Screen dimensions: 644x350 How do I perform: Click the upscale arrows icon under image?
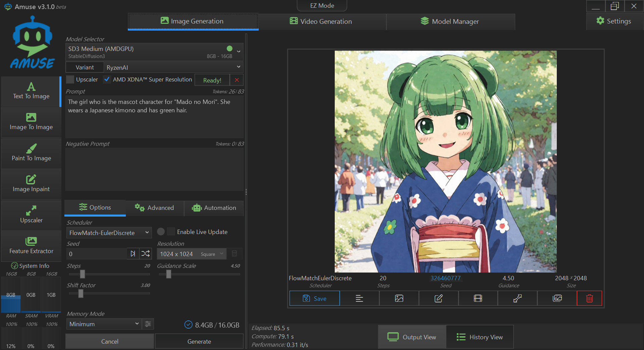click(x=518, y=298)
